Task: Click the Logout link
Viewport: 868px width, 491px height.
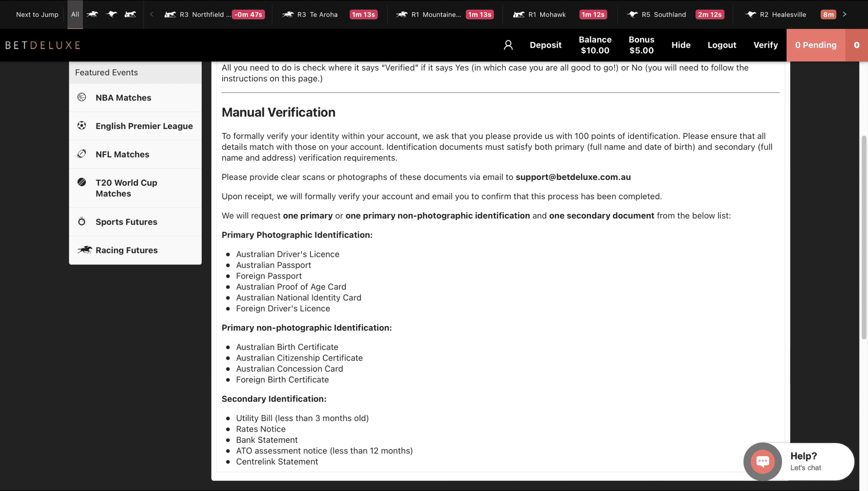Action: 722,45
